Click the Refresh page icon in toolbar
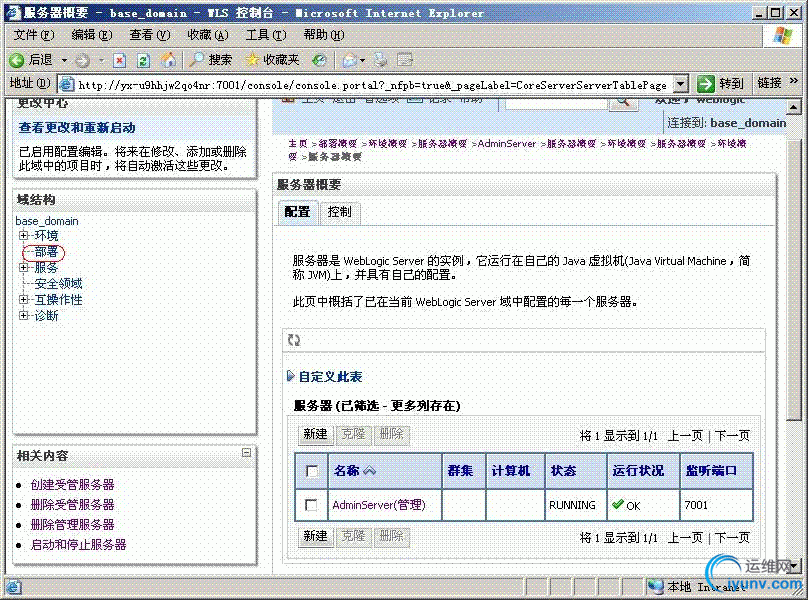808x600 pixels. 144,60
